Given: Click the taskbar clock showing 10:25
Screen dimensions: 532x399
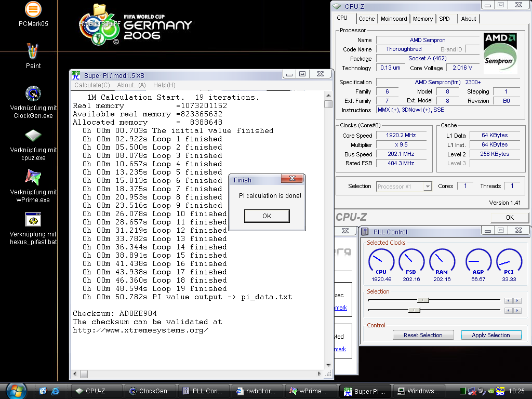Looking at the screenshot, I should (x=516, y=391).
